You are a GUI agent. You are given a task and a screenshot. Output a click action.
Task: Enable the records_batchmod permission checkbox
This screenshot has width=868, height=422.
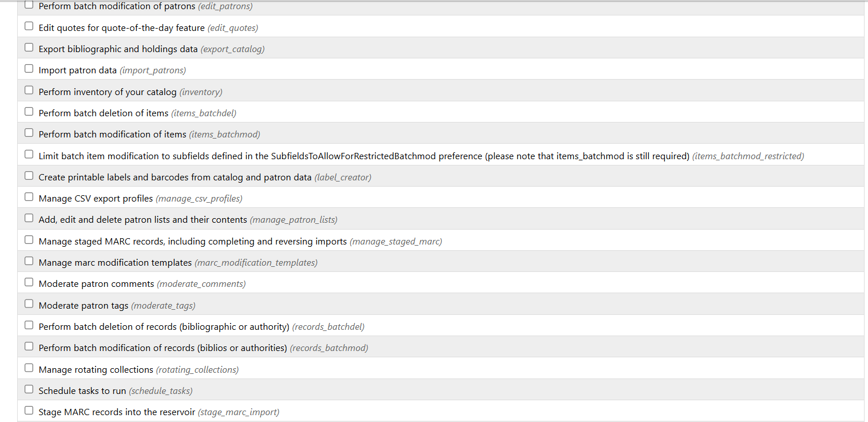[29, 346]
